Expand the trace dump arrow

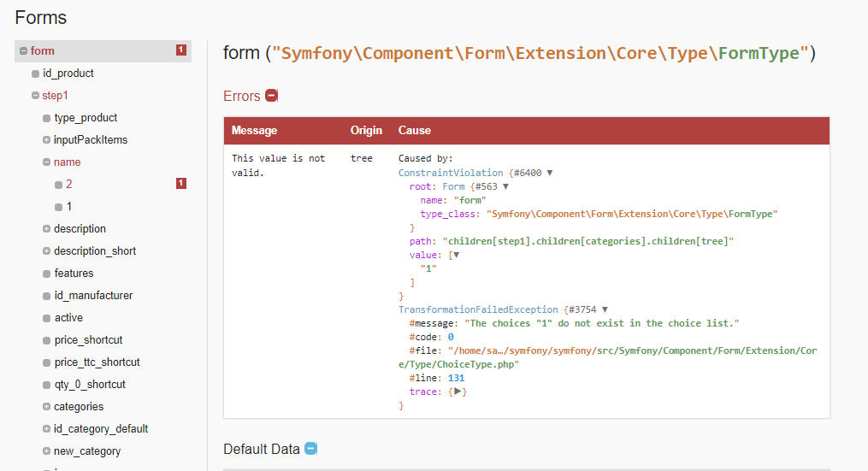tap(458, 392)
